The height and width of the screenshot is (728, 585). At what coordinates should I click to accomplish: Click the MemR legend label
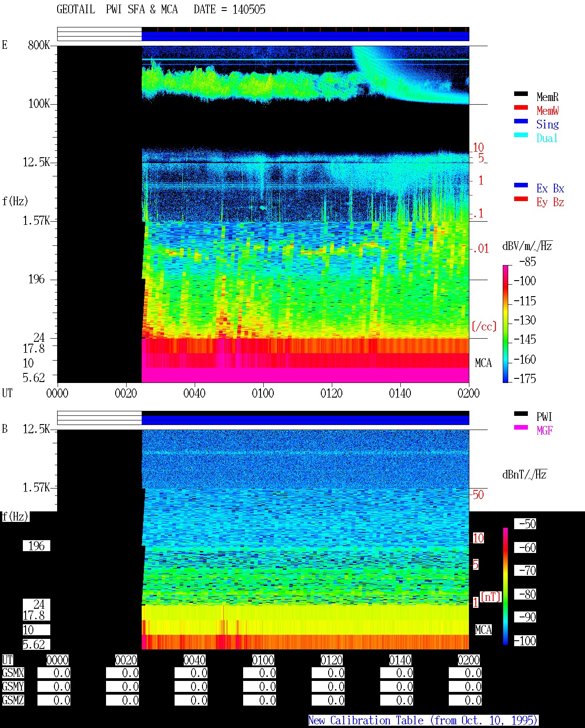548,97
